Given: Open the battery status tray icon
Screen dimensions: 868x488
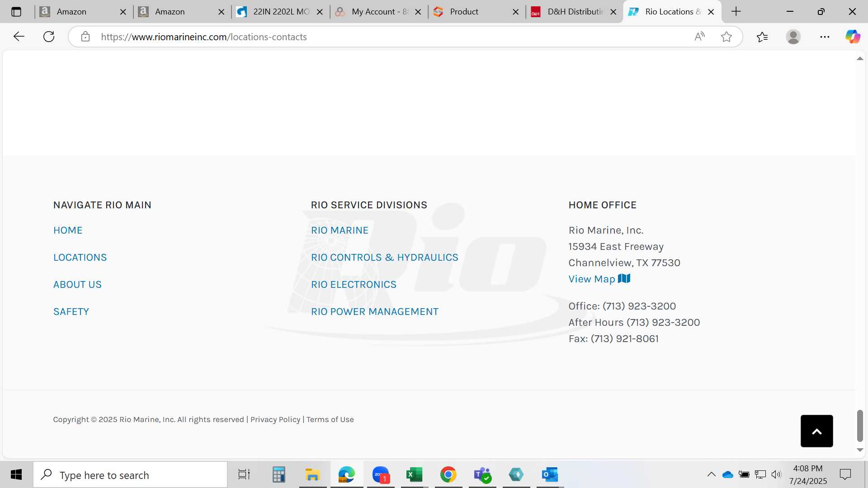Looking at the screenshot, I should [x=744, y=474].
